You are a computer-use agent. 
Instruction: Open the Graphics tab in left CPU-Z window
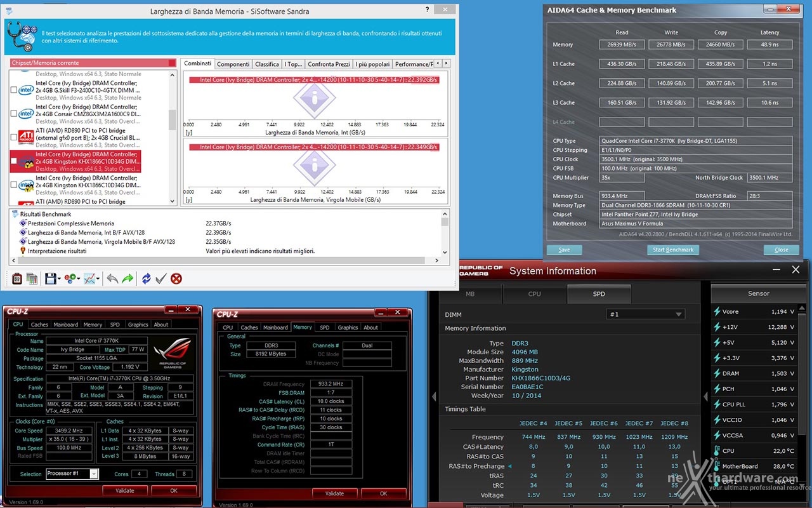[138, 324]
